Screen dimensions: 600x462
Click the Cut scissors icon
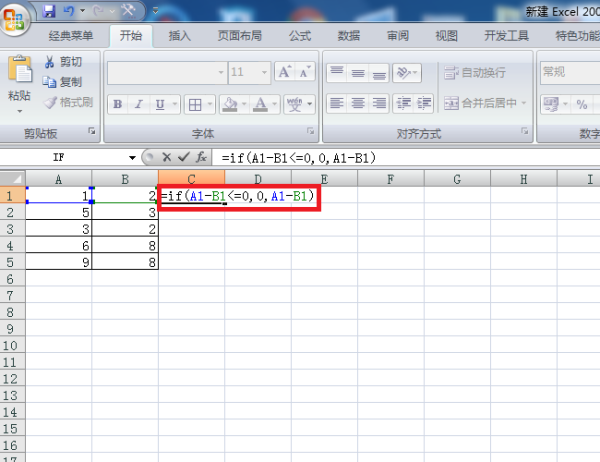pos(49,62)
